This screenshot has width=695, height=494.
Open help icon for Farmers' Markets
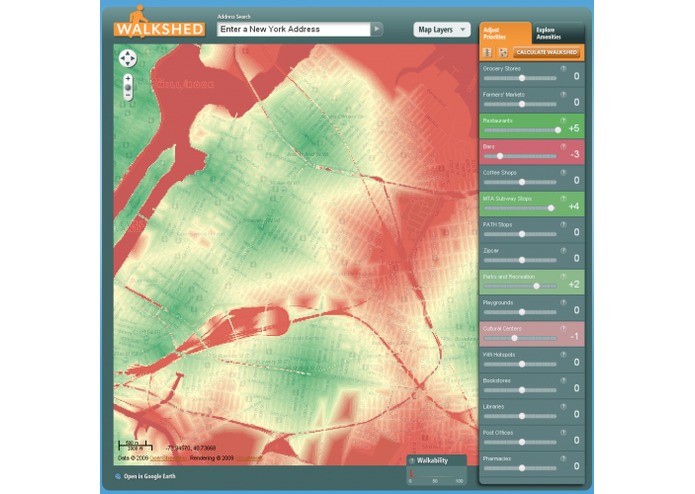point(563,94)
